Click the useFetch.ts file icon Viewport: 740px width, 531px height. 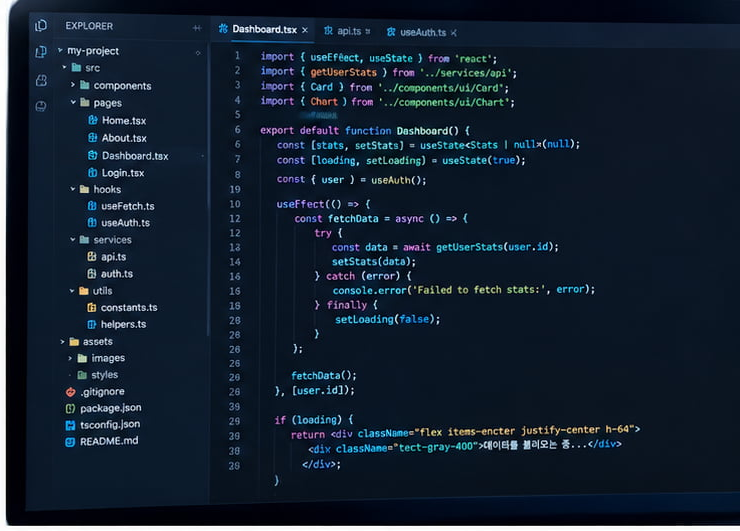[x=92, y=206]
